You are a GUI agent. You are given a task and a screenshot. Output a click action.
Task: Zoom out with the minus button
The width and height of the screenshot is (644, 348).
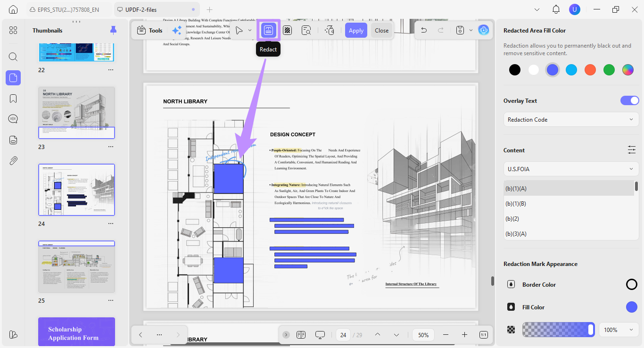(x=446, y=335)
